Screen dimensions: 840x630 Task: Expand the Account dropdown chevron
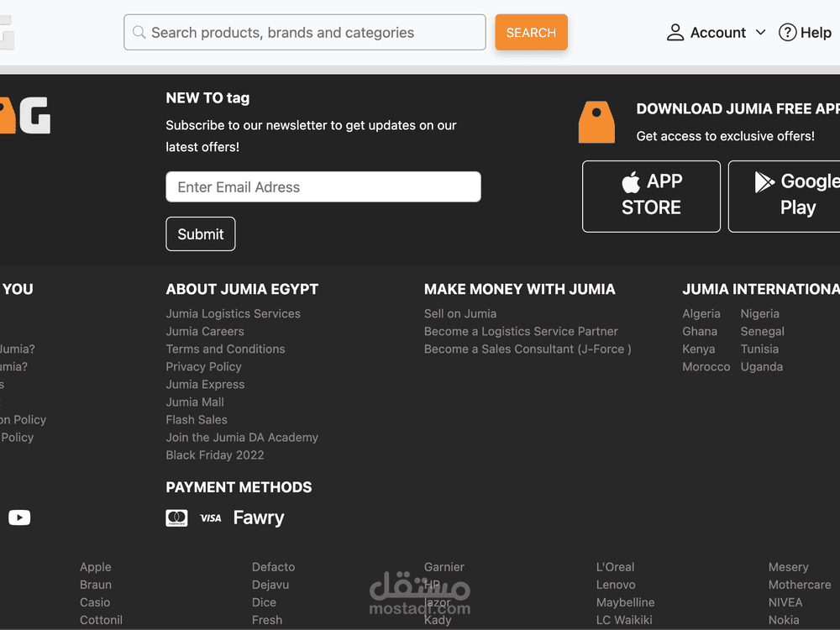760,32
